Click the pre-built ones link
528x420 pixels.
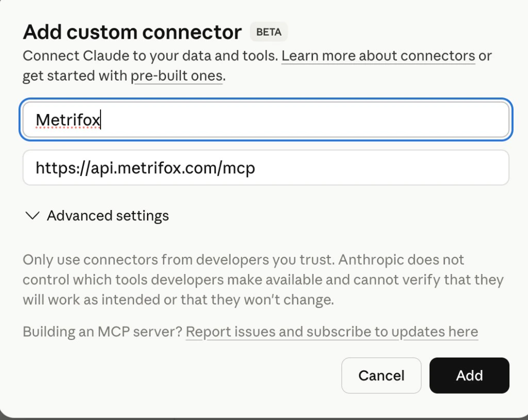click(177, 75)
